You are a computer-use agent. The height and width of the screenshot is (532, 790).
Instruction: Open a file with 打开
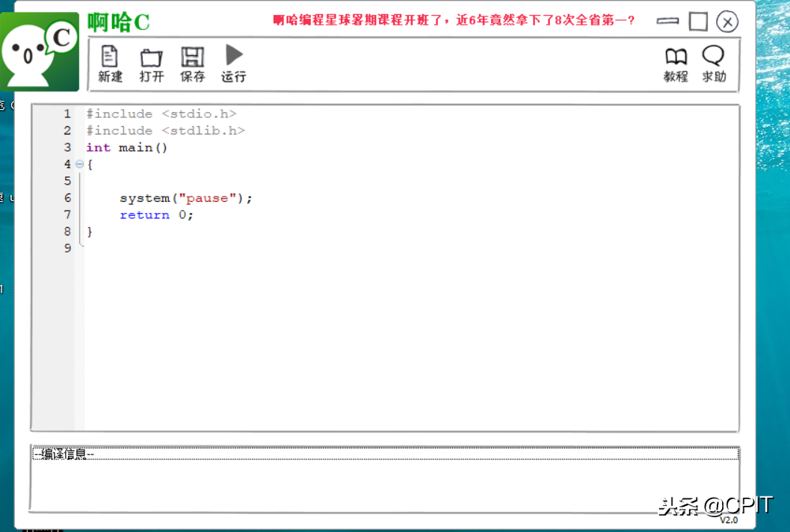click(151, 64)
